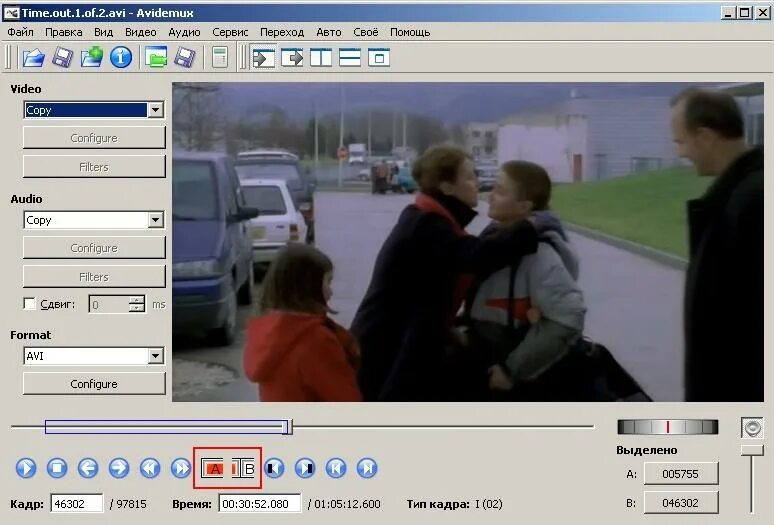Set selection start marker A

pos(213,468)
